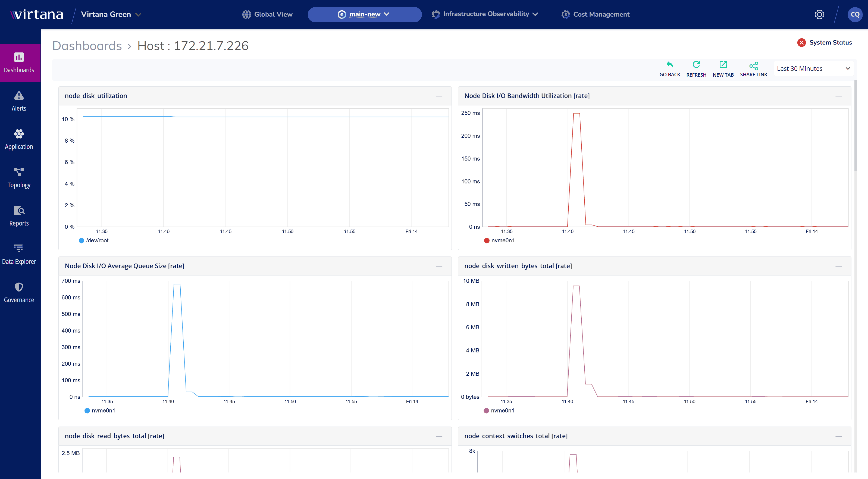Click the vertical page scrollbar
Viewport: 868px width, 479px height.
[856, 126]
